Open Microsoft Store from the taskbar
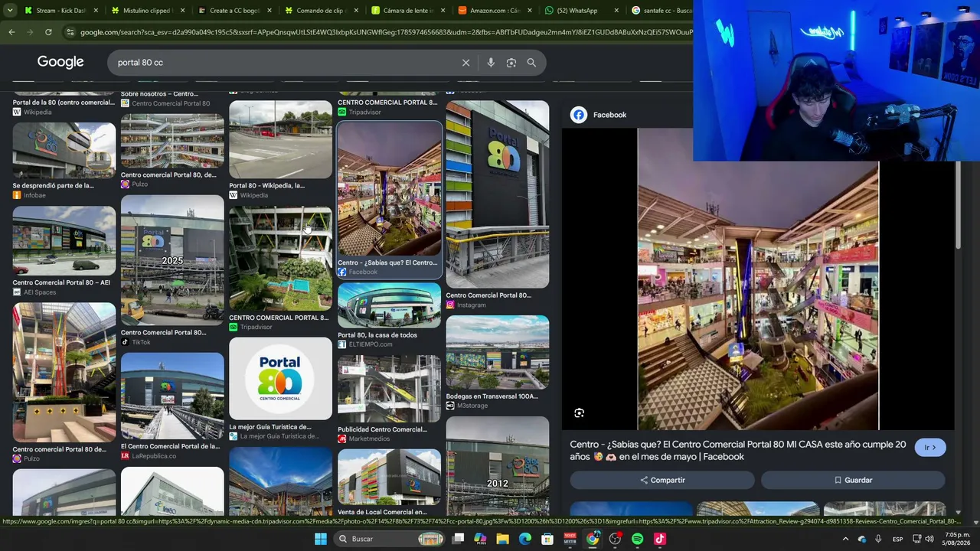Image resolution: width=980 pixels, height=551 pixels. [547, 539]
